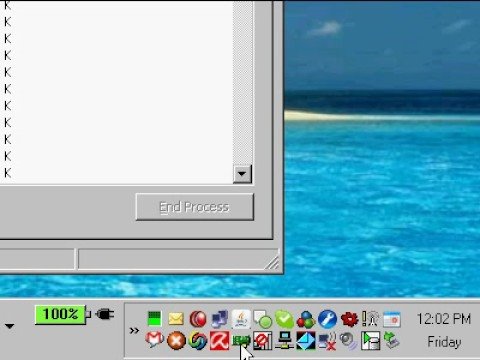Click the gray speaker volume tray icon
Viewport: 480px width, 360px height.
pos(349,341)
